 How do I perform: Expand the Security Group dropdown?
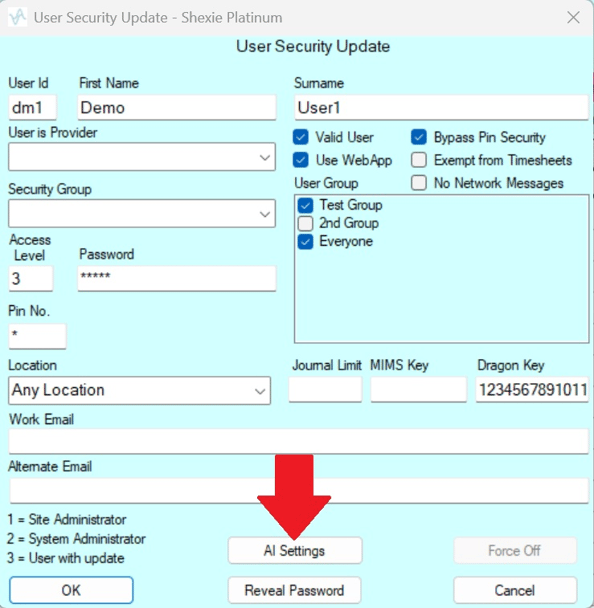tap(142, 214)
